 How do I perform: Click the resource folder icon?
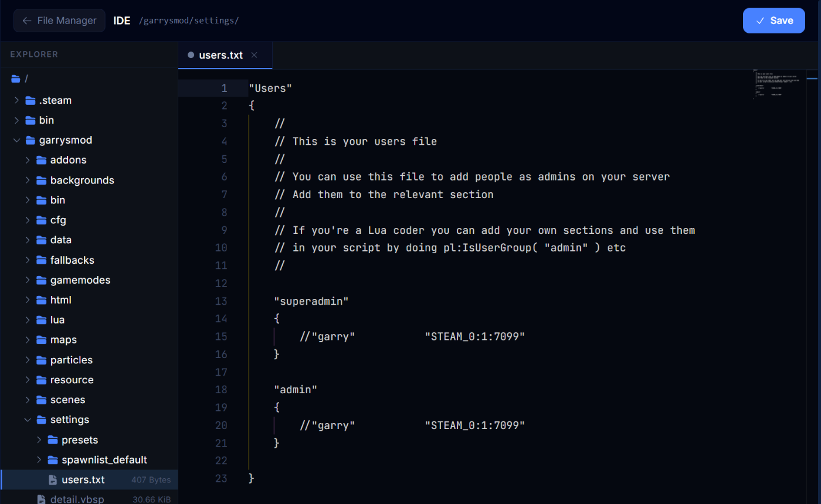[42, 380]
